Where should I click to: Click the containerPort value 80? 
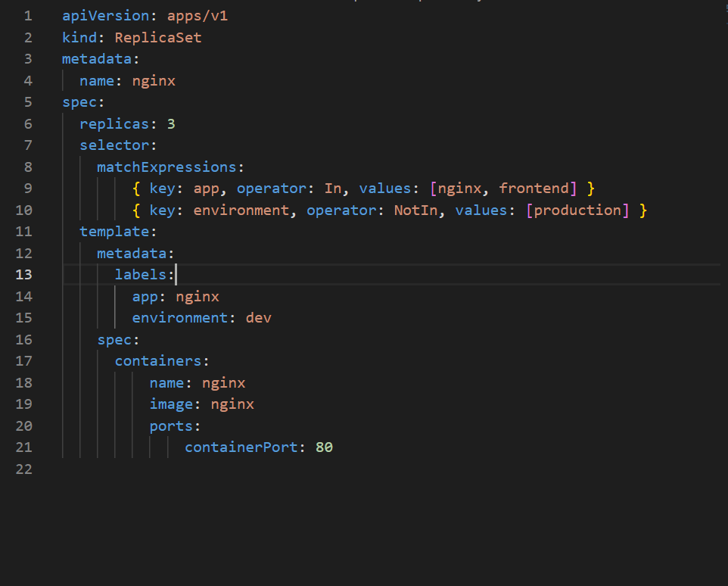(324, 447)
